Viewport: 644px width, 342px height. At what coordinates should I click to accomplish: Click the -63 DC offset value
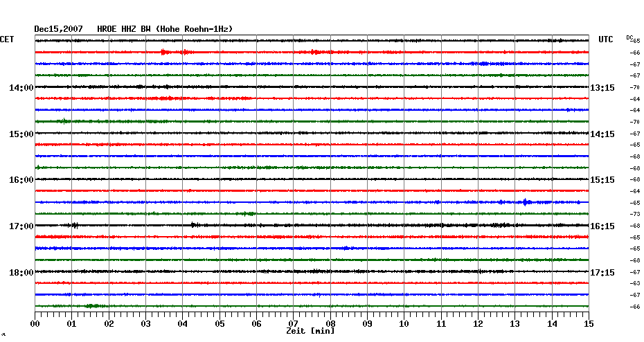pyautogui.click(x=635, y=283)
